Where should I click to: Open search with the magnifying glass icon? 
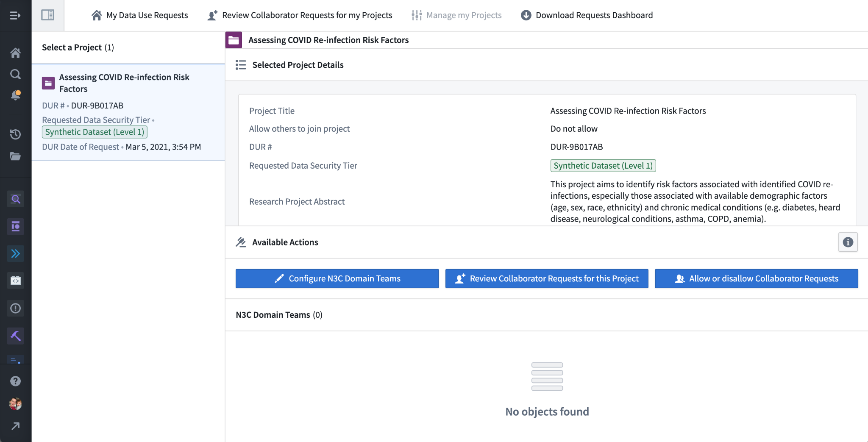(16, 74)
